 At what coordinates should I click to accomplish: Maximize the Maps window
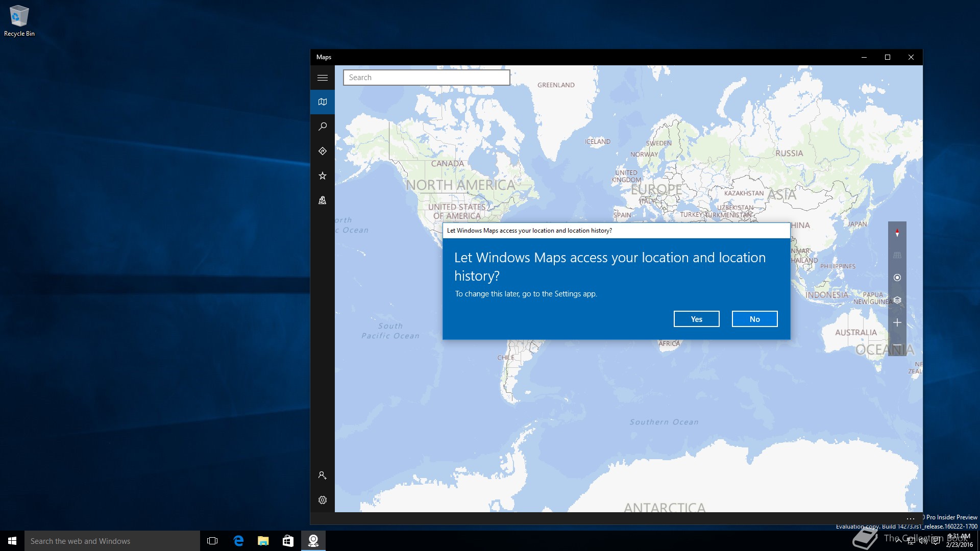888,57
